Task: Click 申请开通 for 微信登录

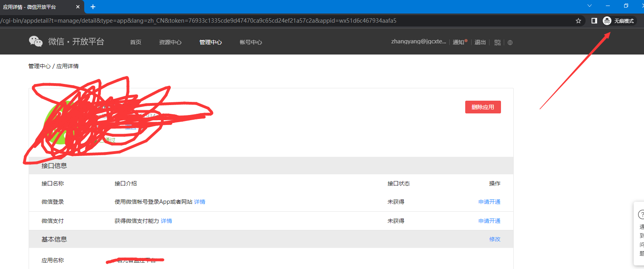Action: pos(489,202)
